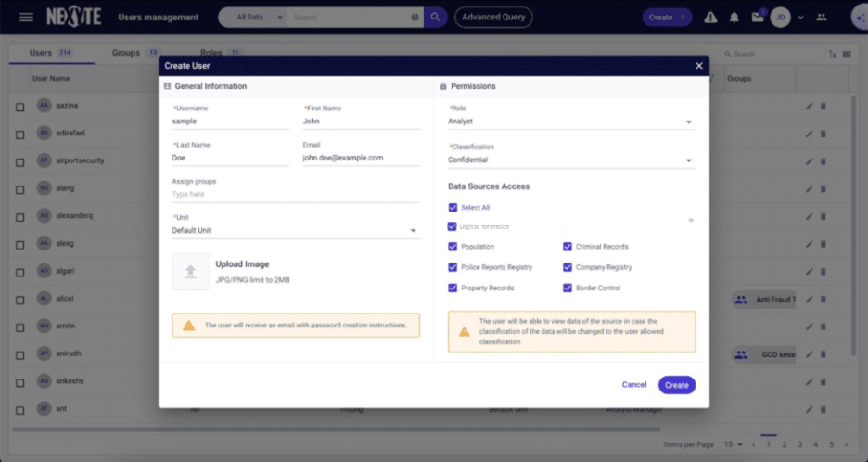Open the Unit dropdown showing Default Unit
Image resolution: width=868 pixels, height=462 pixels.
tap(296, 230)
